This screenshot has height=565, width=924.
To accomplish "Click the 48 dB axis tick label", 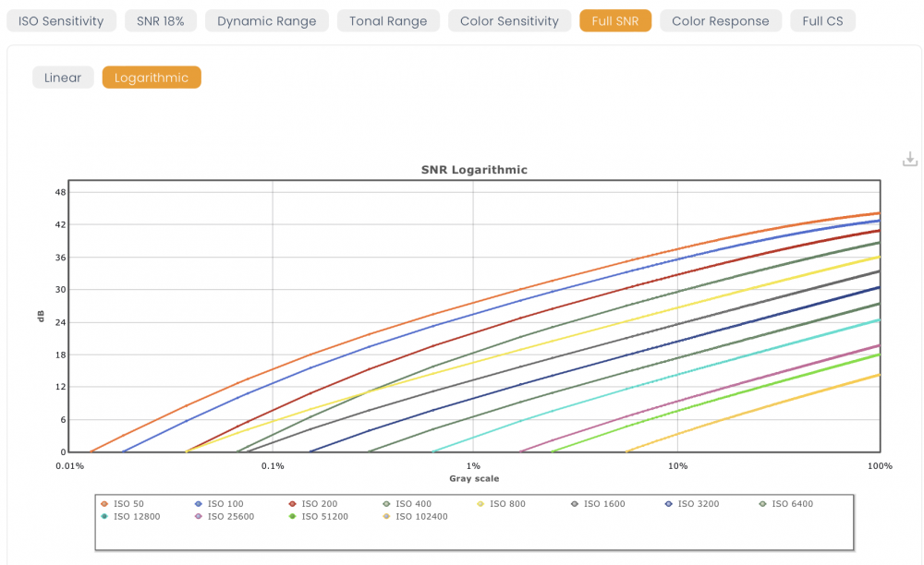I will coord(61,192).
